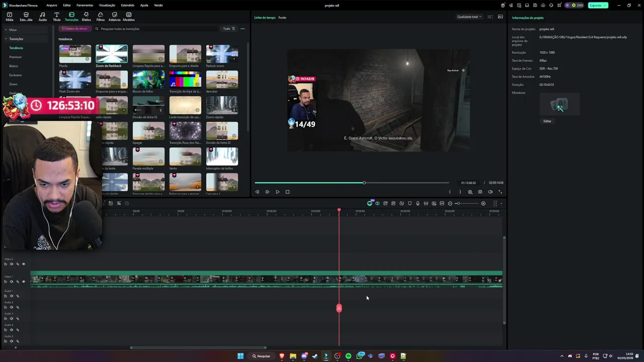Click the shield marker icon in timeline toolbar
This screenshot has width=644, height=362.
pyautogui.click(x=410, y=203)
